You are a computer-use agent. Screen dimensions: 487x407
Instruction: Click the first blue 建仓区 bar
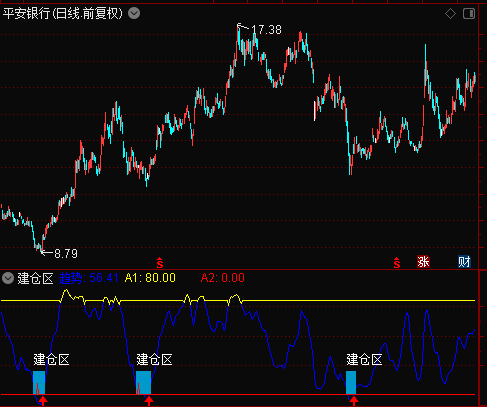39,383
